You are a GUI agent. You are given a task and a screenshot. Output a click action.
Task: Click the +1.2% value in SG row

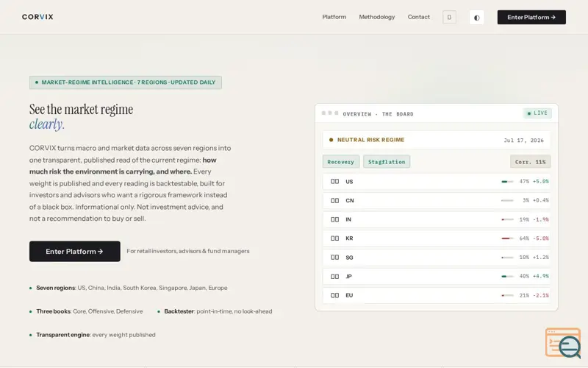(540, 257)
